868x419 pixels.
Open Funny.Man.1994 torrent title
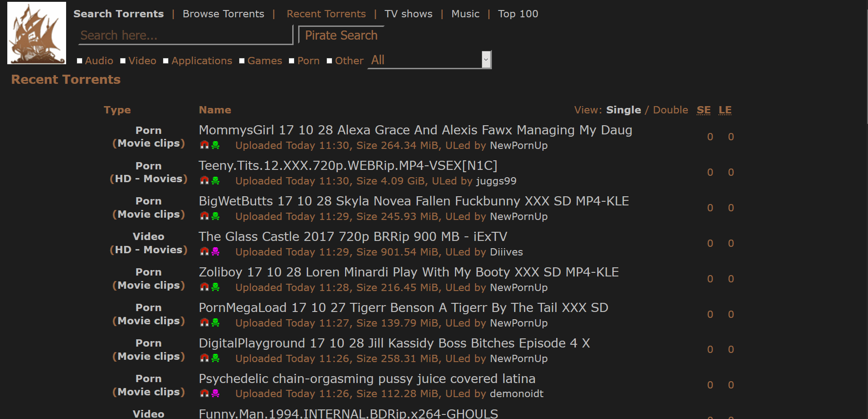(348, 414)
